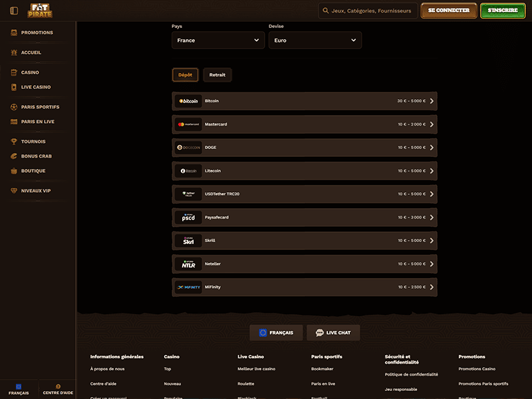Expand the DOGE row chevron

click(432, 148)
